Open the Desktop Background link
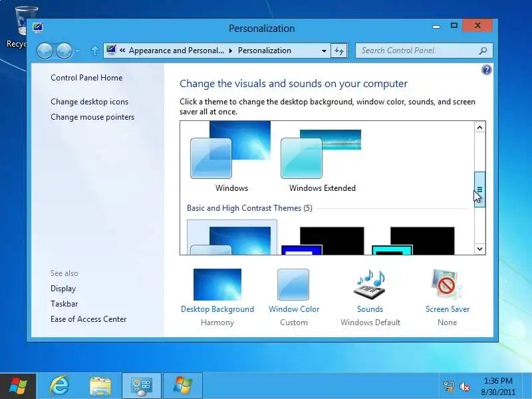Screen dimensions: 532x399 217,309
